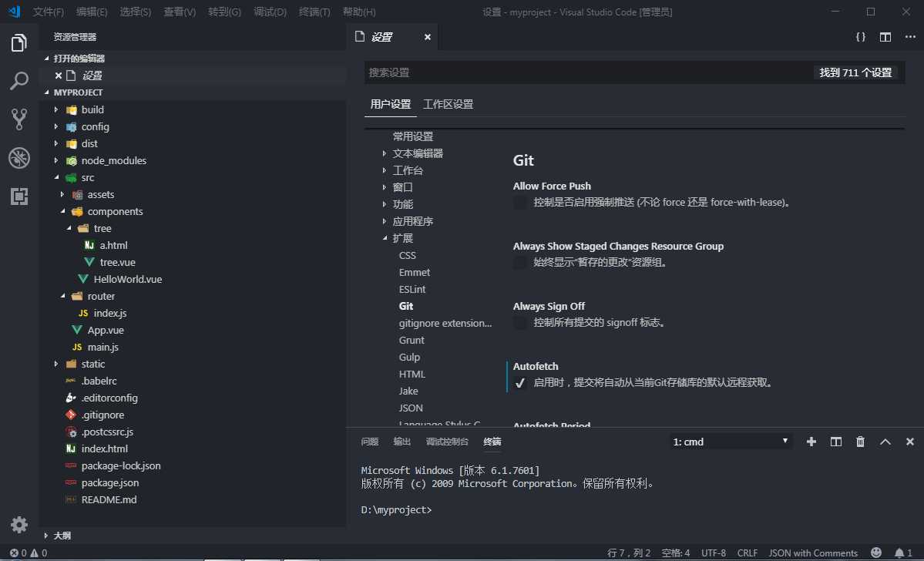Click the 搜索设置 search input
Viewport: 924px width, 561px height.
coord(588,72)
